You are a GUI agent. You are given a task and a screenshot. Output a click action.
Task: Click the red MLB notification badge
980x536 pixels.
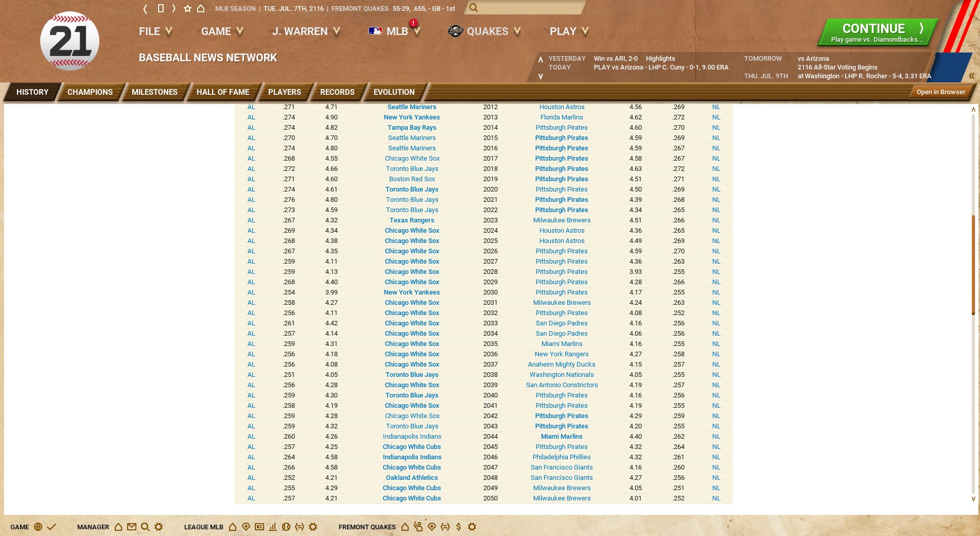click(x=413, y=23)
